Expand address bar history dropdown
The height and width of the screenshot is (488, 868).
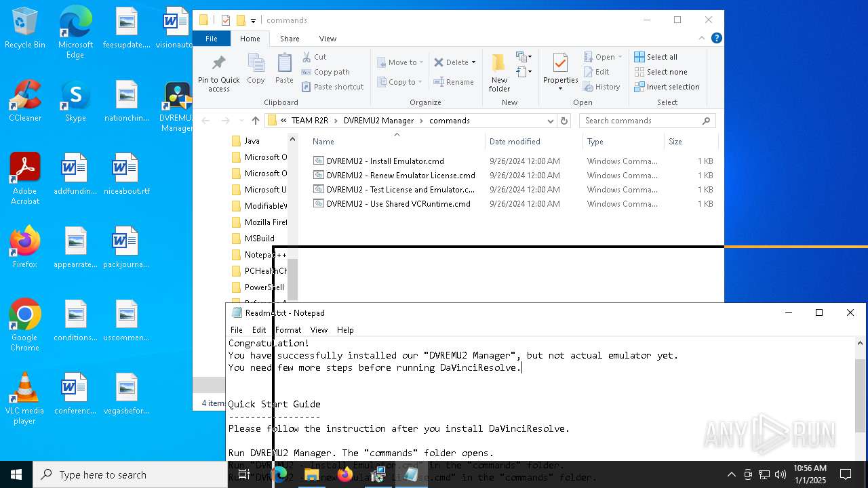tap(551, 121)
